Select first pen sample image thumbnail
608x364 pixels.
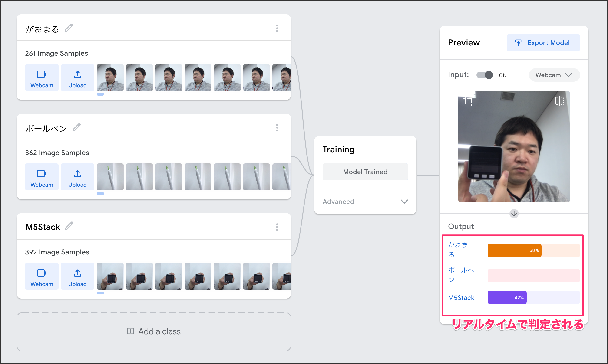pos(110,177)
